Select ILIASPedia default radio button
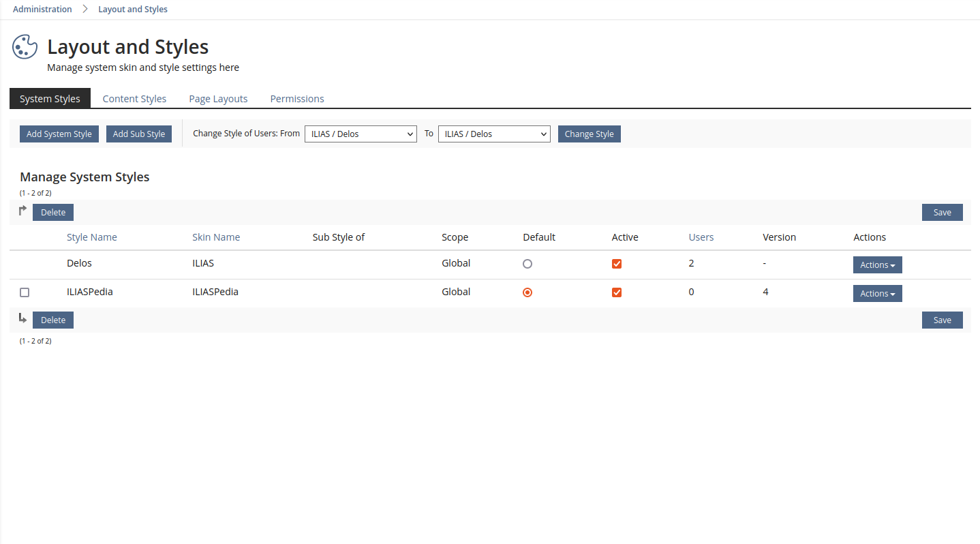 [x=527, y=292]
